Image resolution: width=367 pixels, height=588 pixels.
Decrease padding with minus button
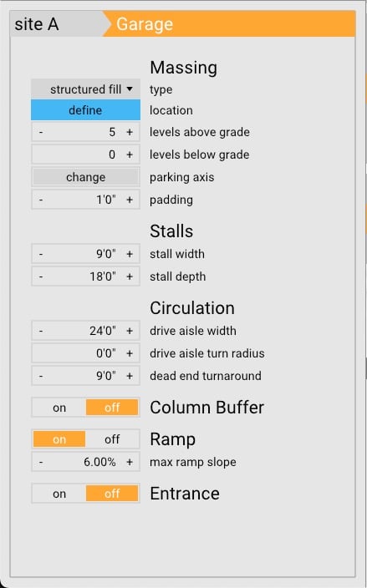click(41, 200)
